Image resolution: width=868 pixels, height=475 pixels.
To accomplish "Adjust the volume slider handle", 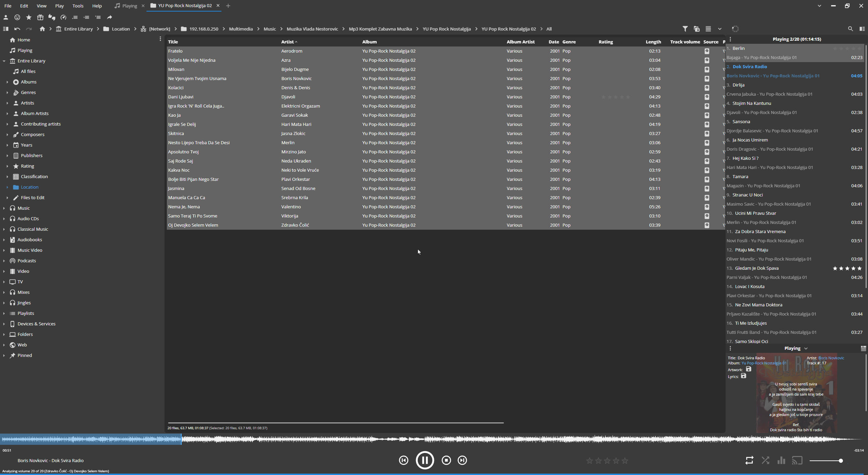I will tap(841, 461).
